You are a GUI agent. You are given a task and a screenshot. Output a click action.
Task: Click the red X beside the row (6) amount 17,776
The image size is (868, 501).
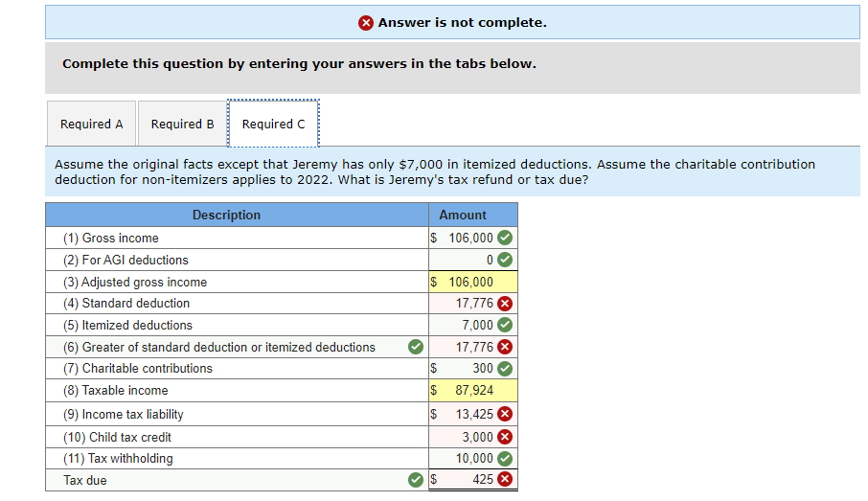(504, 347)
